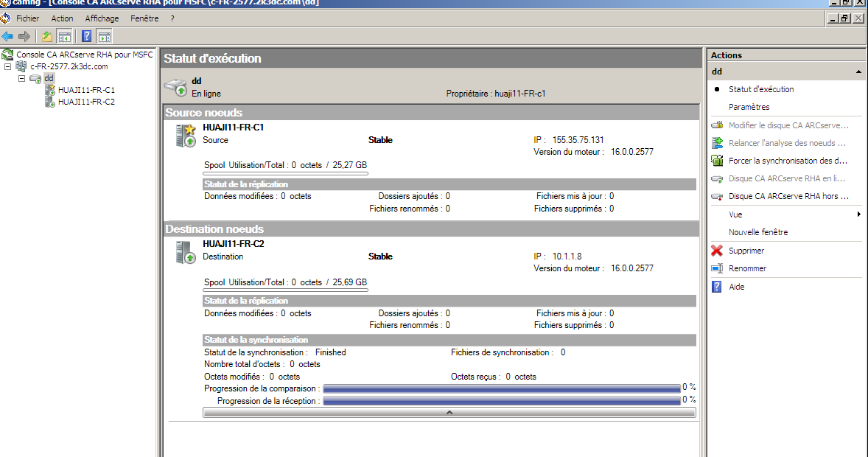Screen dimensions: 868x457
Task: Click the red X Supprimer icon
Action: point(717,251)
